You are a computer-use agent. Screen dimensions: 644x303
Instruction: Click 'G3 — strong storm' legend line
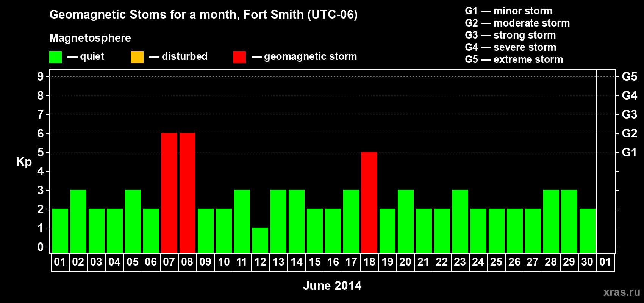click(x=510, y=35)
